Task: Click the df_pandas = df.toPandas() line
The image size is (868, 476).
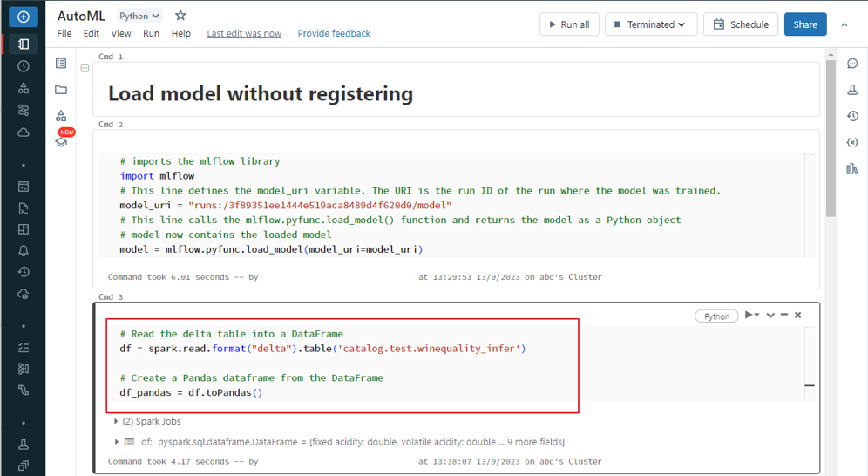Action: click(191, 392)
